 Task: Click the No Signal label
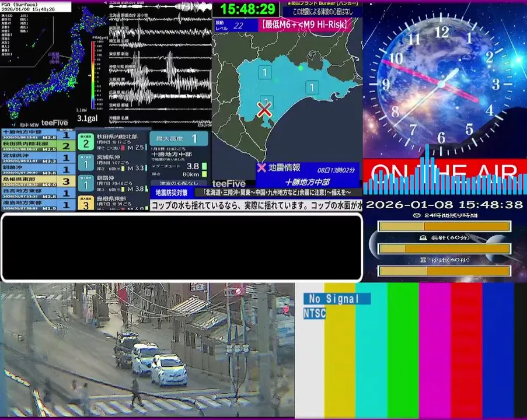click(x=337, y=299)
